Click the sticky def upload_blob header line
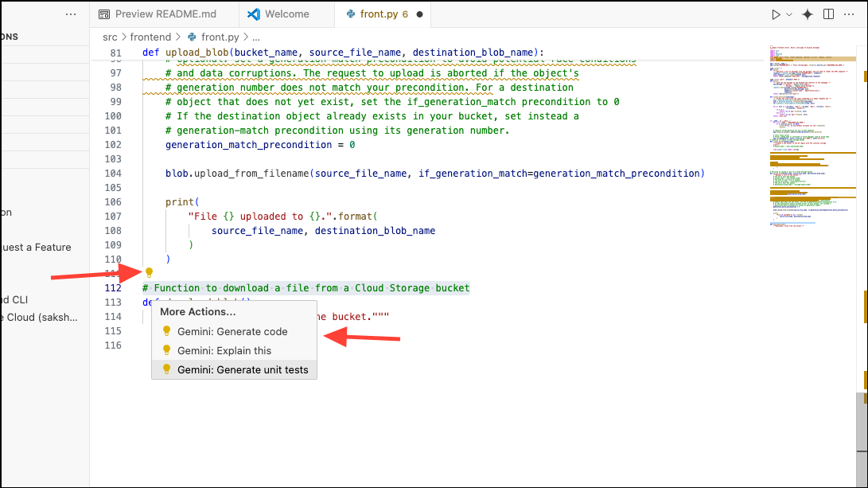Screen dimensions: 868x488 [x=343, y=53]
